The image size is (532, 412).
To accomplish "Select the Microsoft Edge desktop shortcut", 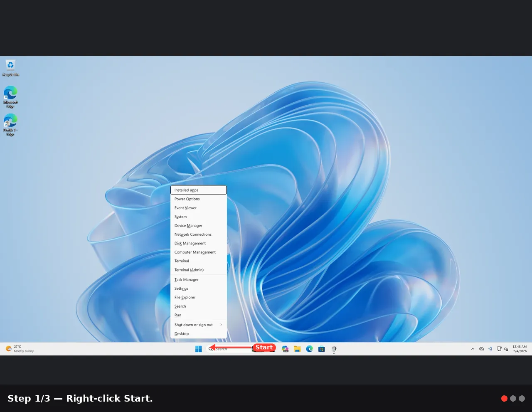I will pos(10,97).
